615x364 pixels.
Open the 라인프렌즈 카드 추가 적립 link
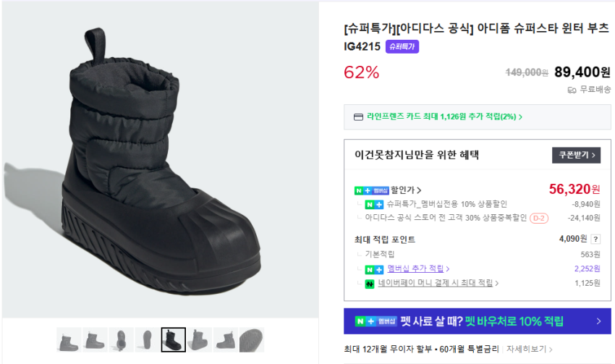click(x=444, y=117)
